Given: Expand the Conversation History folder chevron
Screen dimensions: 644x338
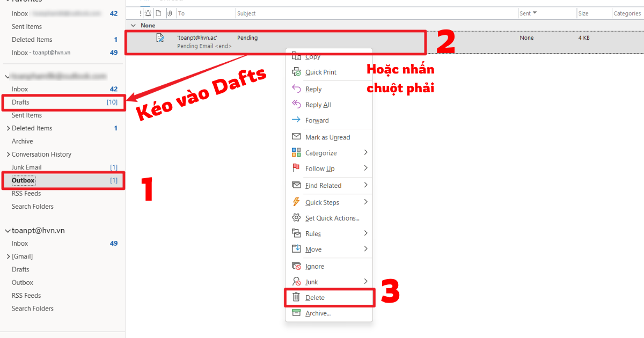Looking at the screenshot, I should click(8, 155).
